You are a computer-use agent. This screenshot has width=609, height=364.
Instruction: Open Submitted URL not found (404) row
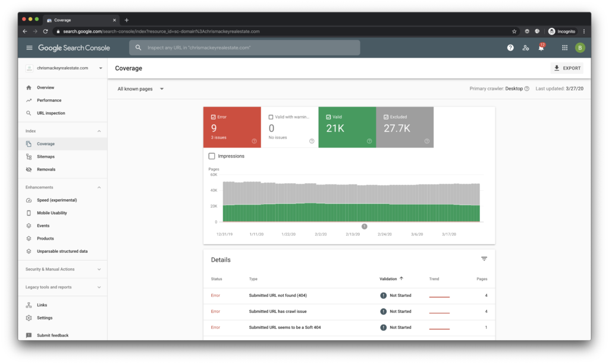[349, 296]
